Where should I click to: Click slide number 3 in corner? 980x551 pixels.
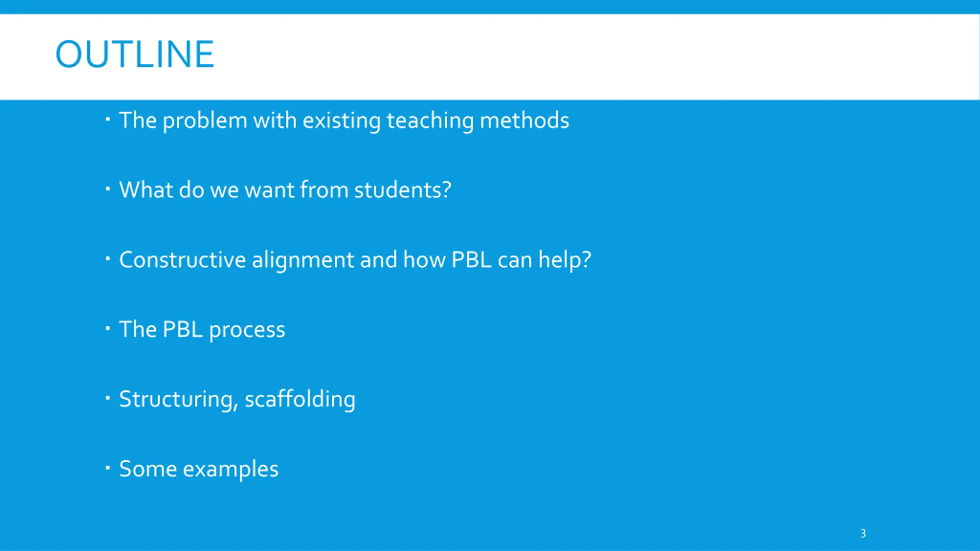pos(863,533)
